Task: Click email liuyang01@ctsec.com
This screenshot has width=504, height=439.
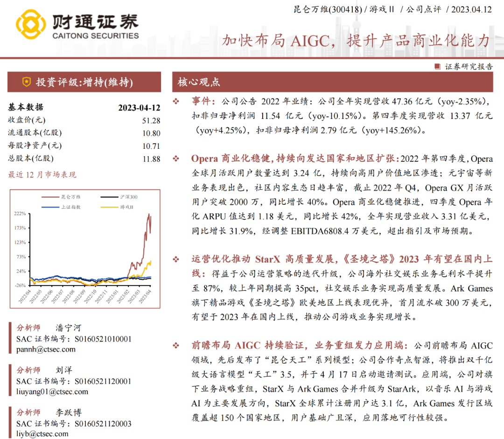Action: (x=52, y=392)
